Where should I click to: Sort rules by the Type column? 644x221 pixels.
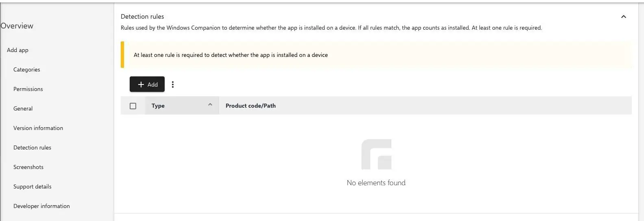[x=158, y=106]
